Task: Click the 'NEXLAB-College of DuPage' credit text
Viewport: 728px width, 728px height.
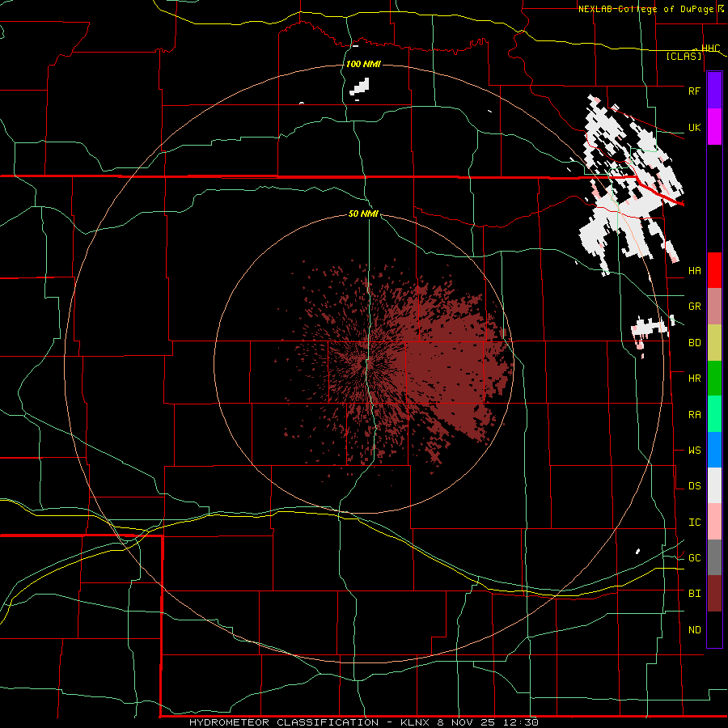Action: (x=645, y=9)
